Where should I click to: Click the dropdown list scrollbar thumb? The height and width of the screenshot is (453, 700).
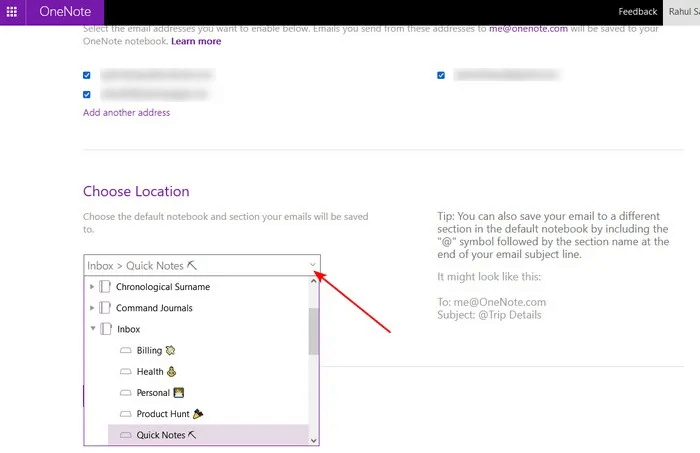tap(313, 331)
